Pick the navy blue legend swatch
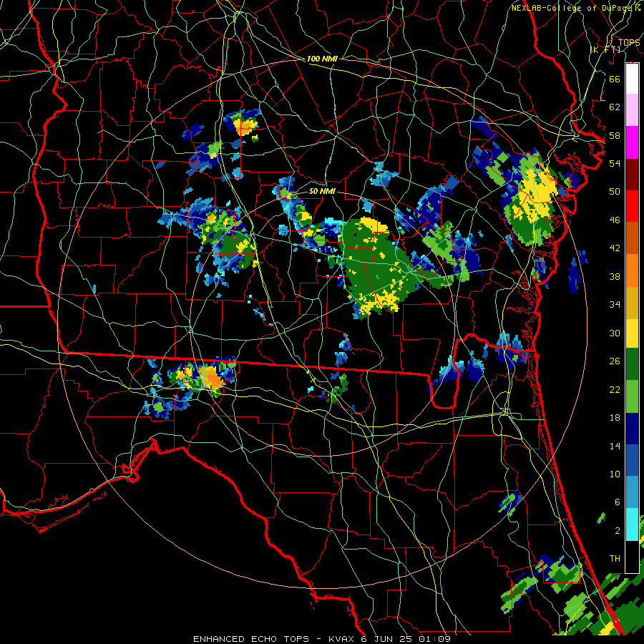 pos(632,429)
